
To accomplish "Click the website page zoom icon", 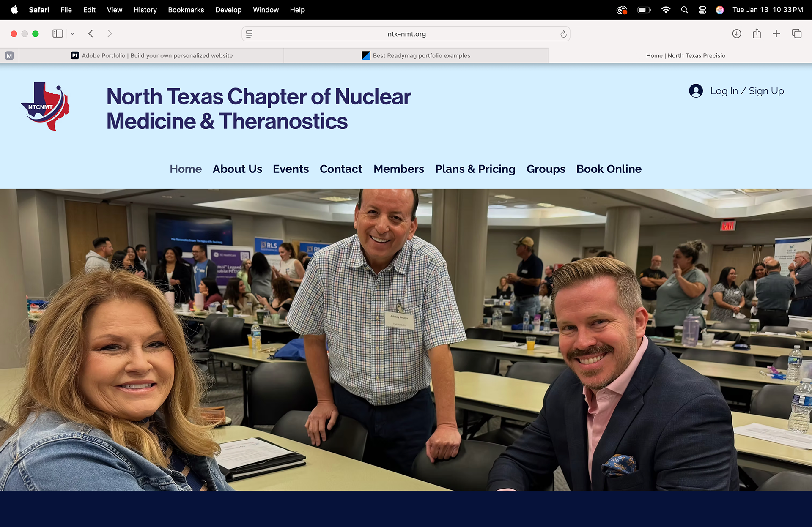I will (x=250, y=34).
